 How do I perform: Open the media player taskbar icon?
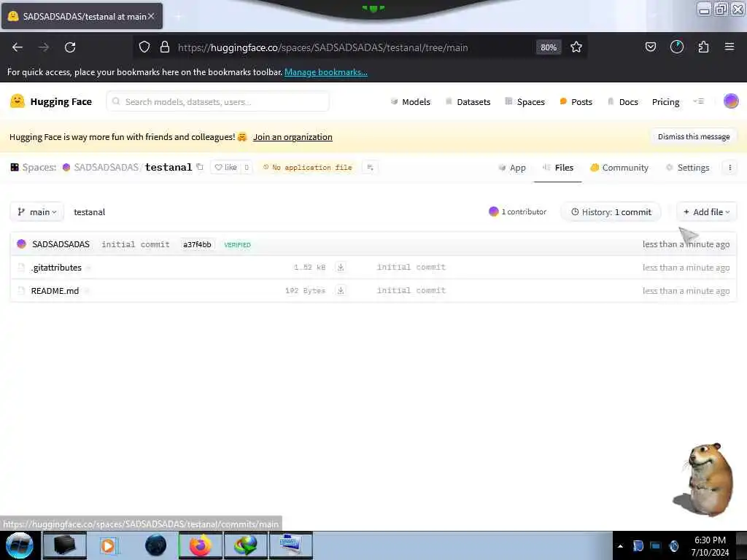click(x=108, y=545)
